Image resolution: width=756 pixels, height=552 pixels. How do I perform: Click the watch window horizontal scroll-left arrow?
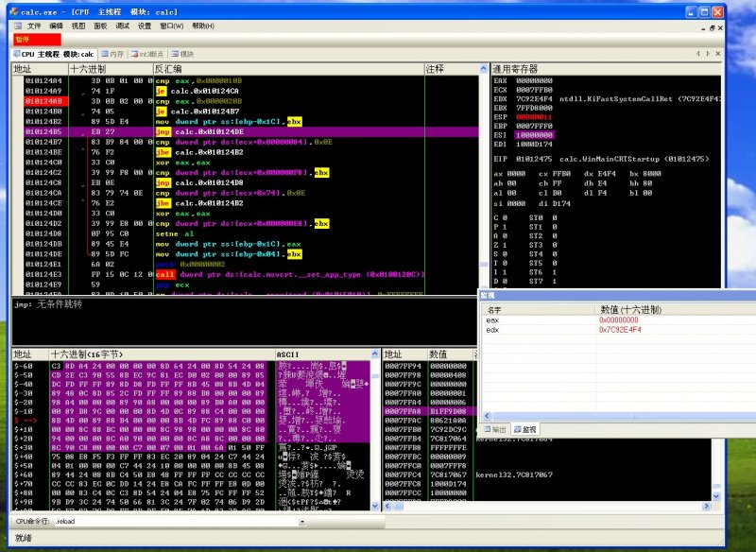click(486, 416)
